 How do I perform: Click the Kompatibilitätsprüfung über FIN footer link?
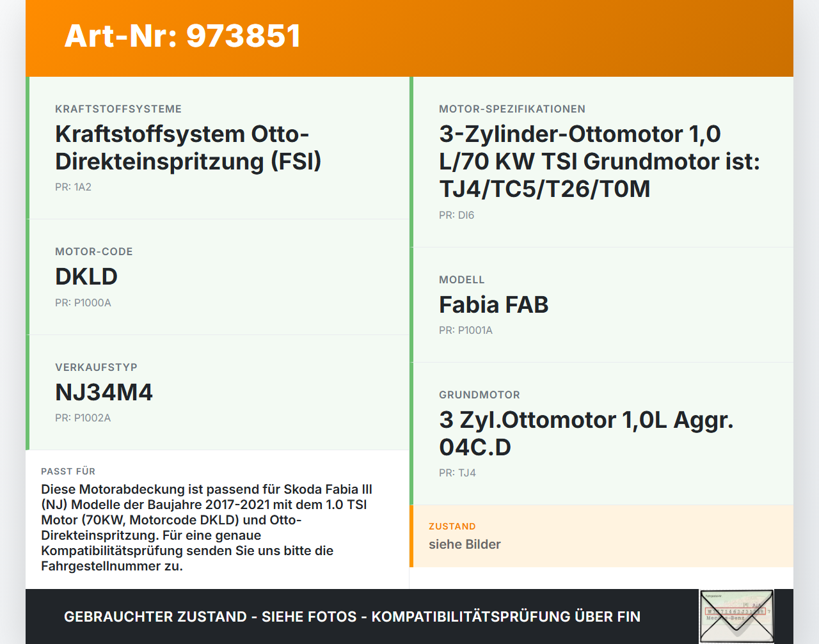pyautogui.click(x=506, y=617)
